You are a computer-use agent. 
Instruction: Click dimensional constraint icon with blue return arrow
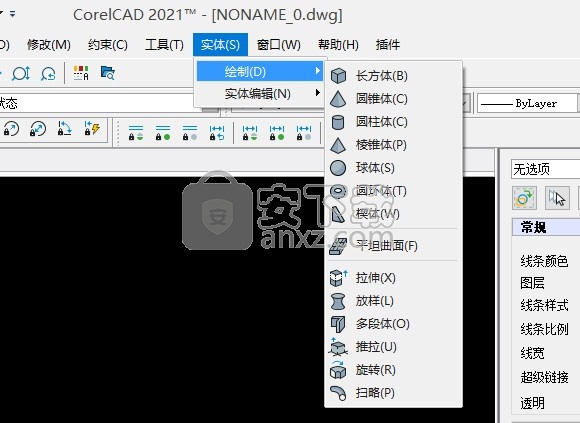point(217,133)
